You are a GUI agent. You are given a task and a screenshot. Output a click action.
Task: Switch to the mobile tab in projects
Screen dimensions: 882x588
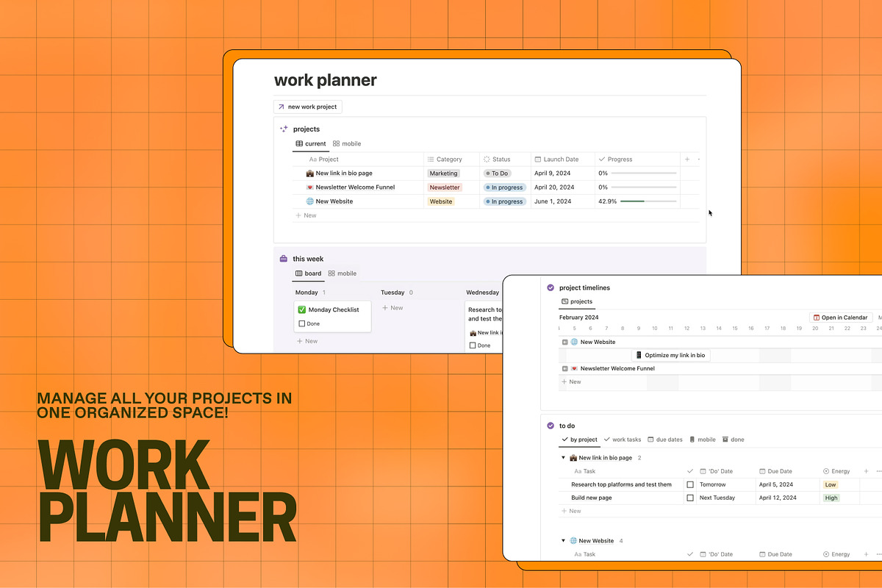point(347,144)
